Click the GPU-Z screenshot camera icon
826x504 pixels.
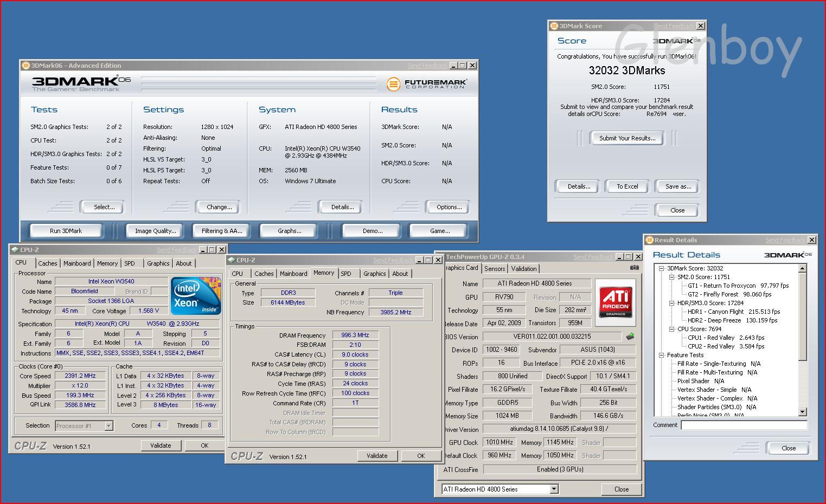tap(634, 268)
